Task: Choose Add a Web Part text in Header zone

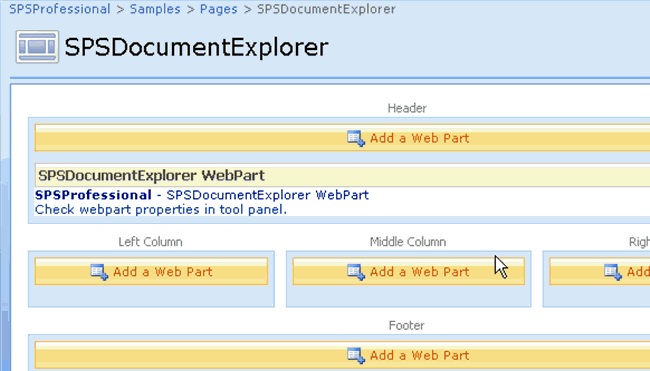Action: point(419,138)
